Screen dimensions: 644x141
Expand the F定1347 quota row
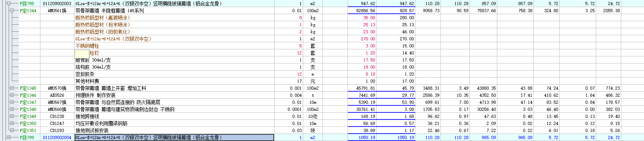tap(12, 102)
